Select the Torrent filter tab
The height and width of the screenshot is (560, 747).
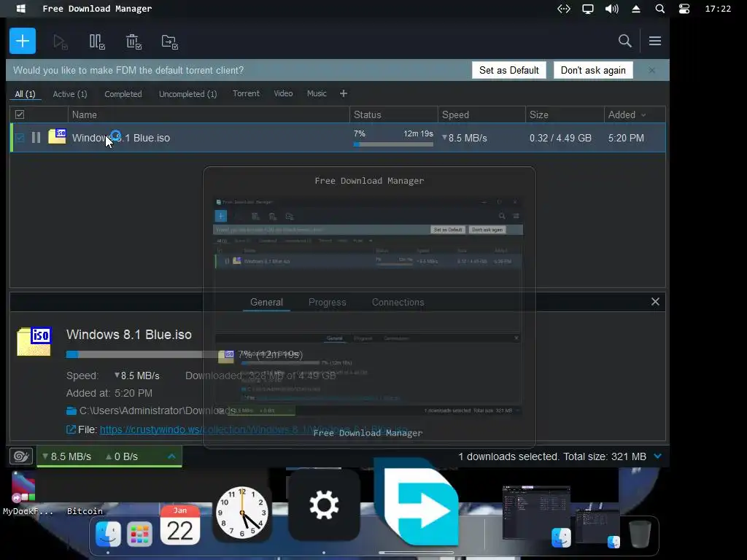coord(246,93)
